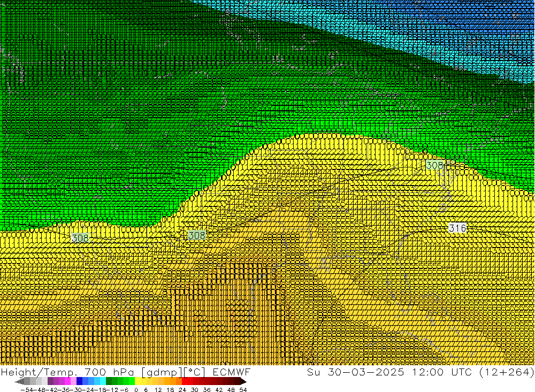Click the bright yellow swatch in the legend

137,382
